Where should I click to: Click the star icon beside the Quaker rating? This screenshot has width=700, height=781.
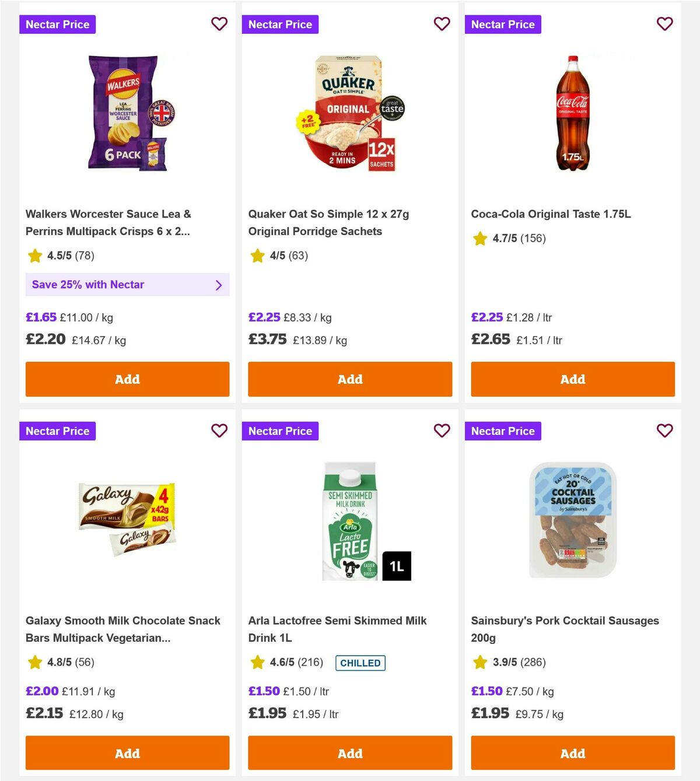(x=257, y=255)
